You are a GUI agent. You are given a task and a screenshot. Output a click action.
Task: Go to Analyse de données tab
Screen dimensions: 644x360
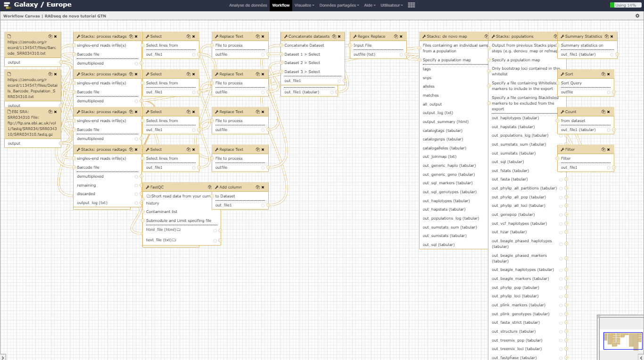click(248, 5)
